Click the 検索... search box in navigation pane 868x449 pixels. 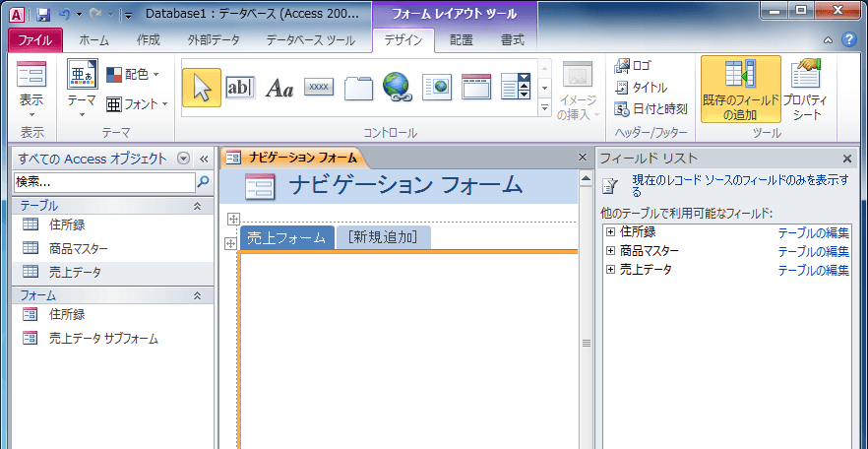[x=104, y=181]
